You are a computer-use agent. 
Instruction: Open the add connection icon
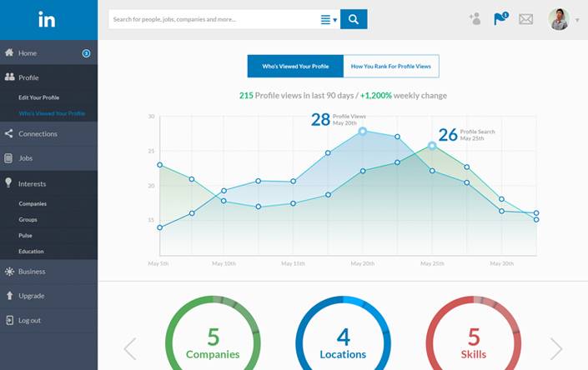475,18
